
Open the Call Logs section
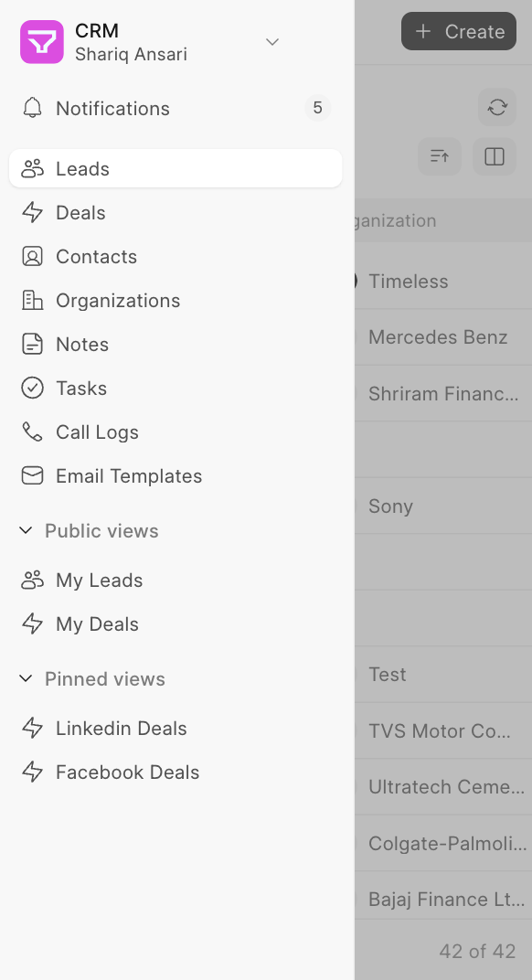coord(95,431)
